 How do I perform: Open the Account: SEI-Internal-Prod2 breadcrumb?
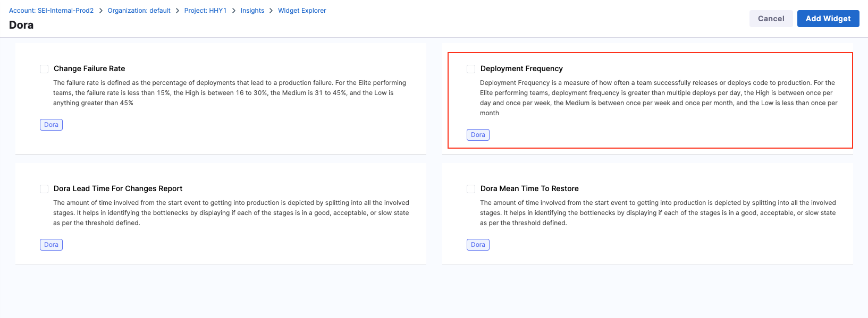tap(51, 11)
